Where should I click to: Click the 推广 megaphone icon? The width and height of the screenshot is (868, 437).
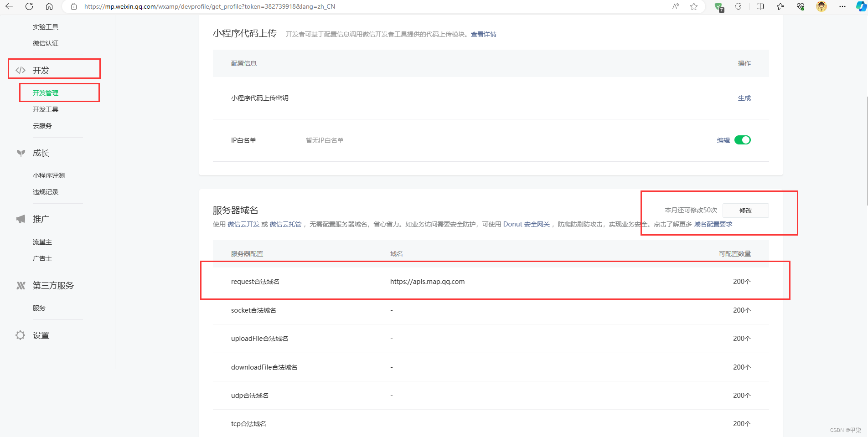point(21,219)
